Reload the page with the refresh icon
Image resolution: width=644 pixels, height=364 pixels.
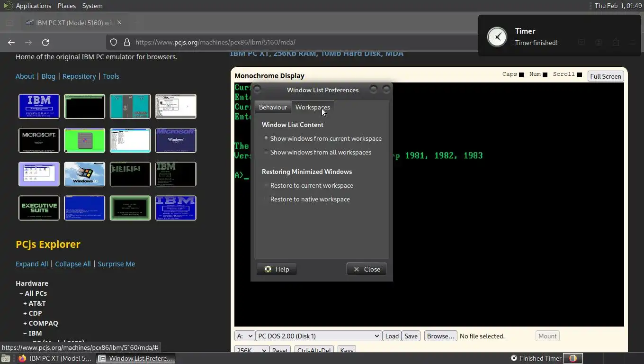(45, 42)
